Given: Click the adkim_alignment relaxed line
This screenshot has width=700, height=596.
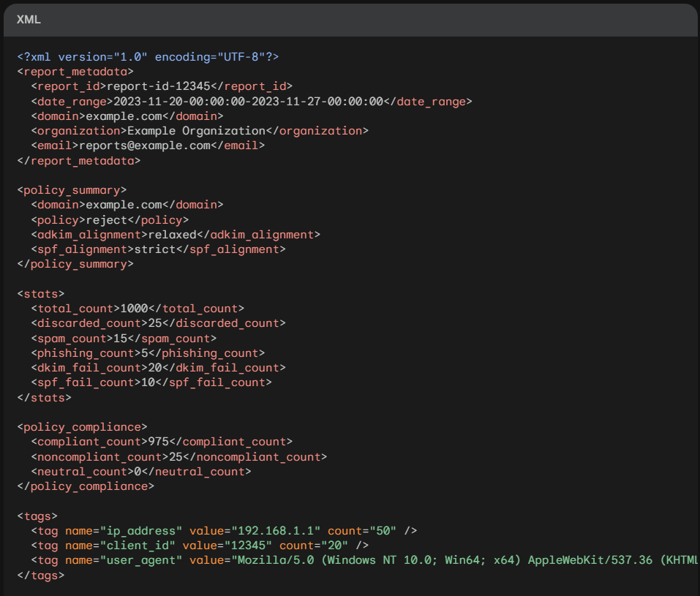Looking at the screenshot, I should 176,235.
